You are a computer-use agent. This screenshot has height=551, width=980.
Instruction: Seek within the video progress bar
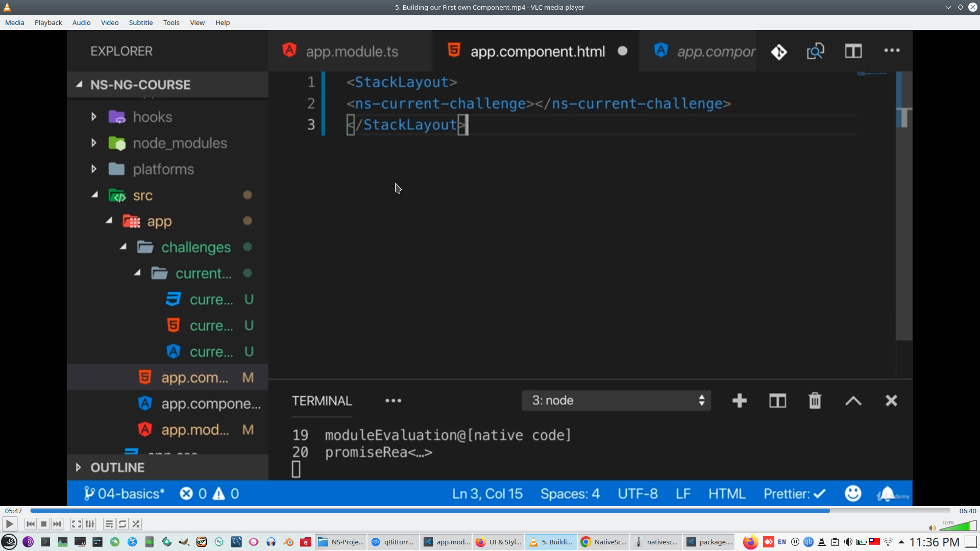point(490,511)
